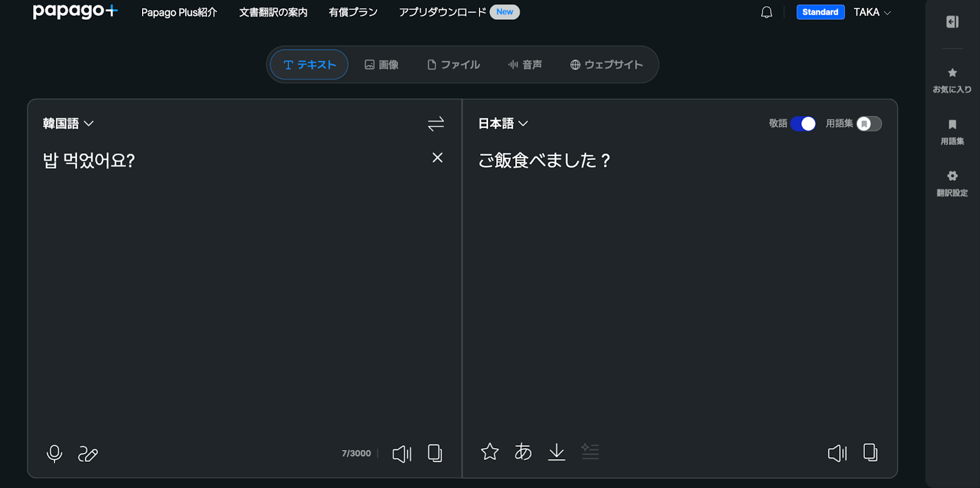The height and width of the screenshot is (488, 980).
Task: Open the notifications bell
Action: [x=766, y=12]
